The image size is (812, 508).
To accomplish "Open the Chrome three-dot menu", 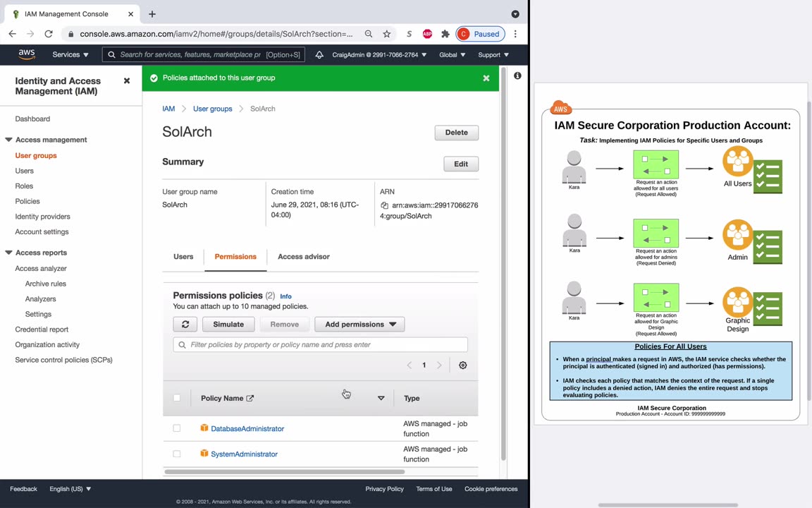I will point(515,34).
